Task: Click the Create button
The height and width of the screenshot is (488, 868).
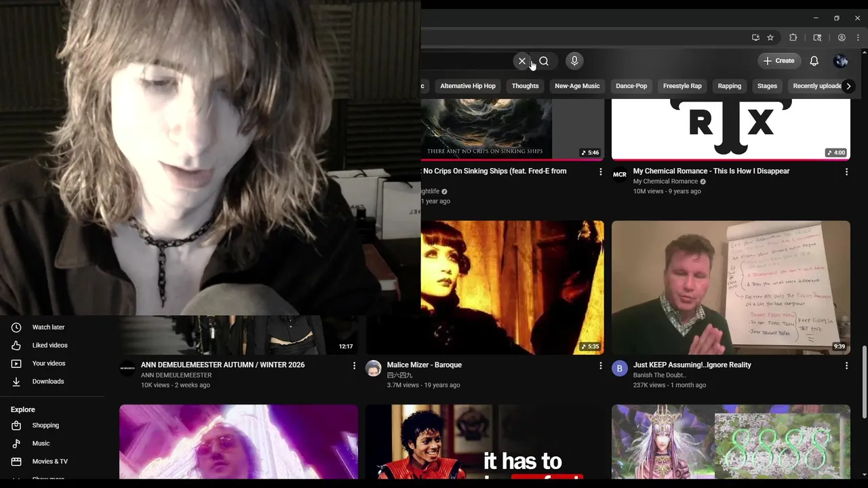Action: (779, 61)
